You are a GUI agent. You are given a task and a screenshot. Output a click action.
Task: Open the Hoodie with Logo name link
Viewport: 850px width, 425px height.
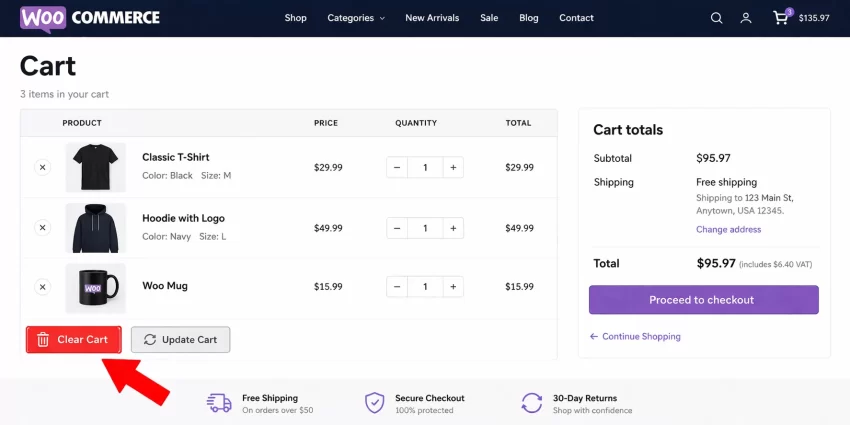183,218
